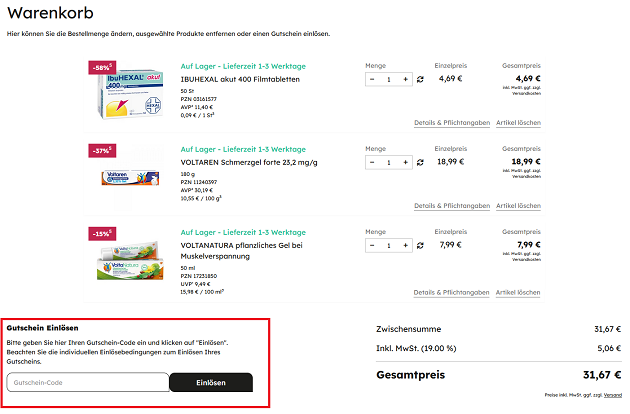Open Voltanatura product image

point(132,264)
